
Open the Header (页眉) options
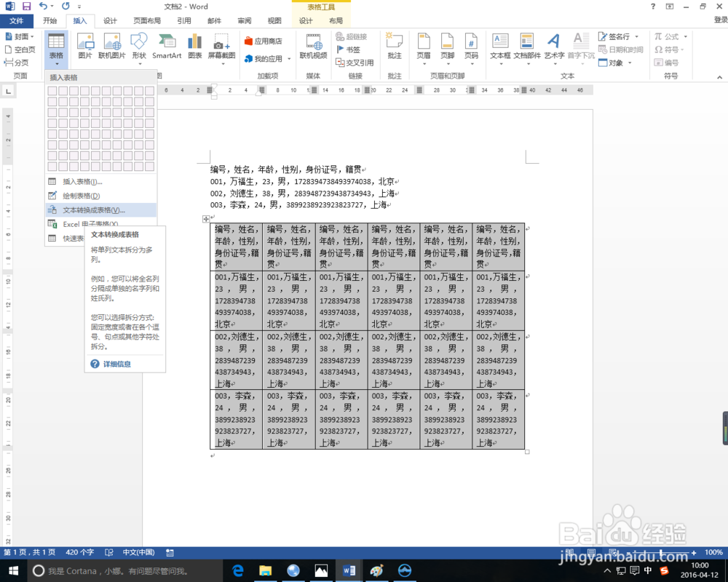tap(424, 48)
